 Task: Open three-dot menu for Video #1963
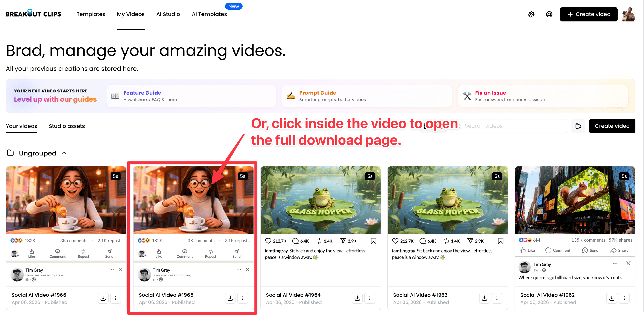(497, 298)
